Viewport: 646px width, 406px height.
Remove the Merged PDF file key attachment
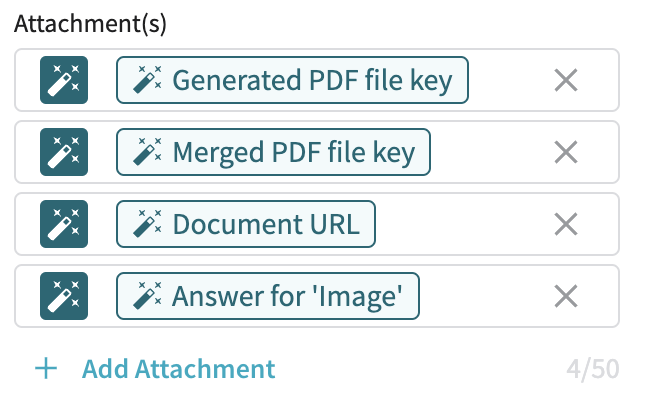566,152
